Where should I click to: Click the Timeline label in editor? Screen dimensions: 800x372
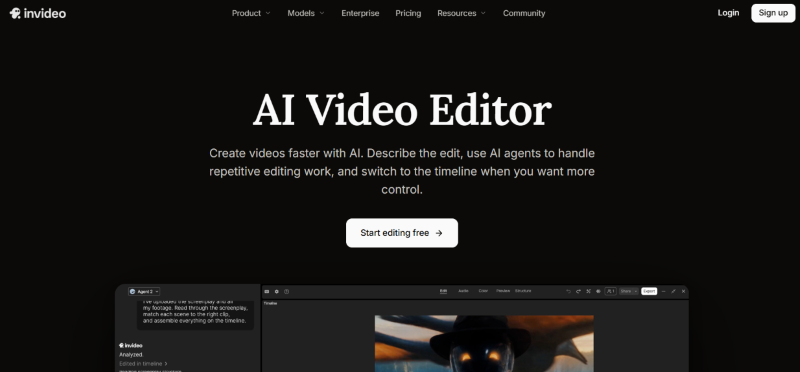[269, 304]
